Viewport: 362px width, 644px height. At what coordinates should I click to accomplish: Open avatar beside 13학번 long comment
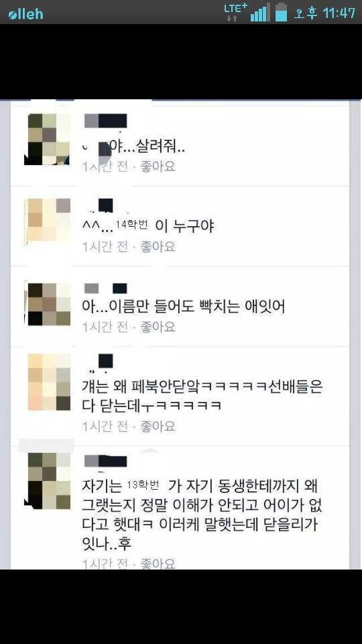coord(47,480)
